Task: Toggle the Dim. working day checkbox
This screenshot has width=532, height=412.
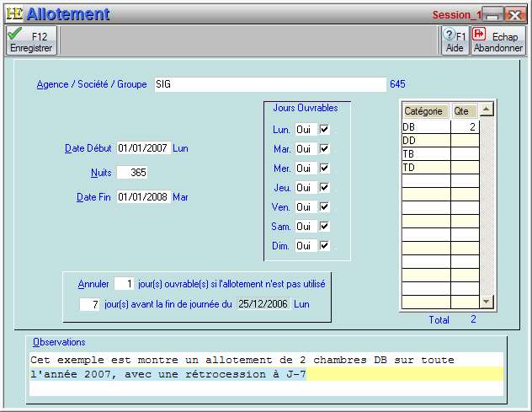Action: (x=324, y=245)
